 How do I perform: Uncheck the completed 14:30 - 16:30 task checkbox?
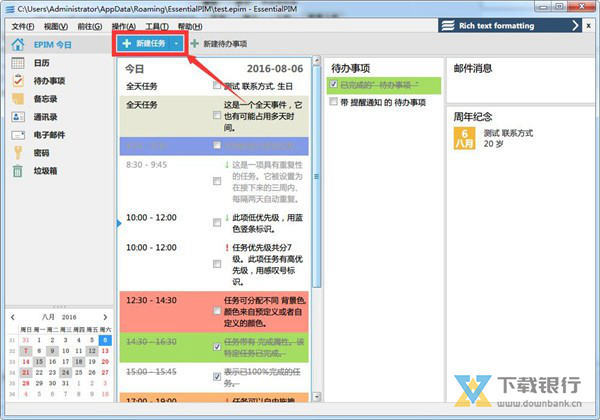click(217, 347)
